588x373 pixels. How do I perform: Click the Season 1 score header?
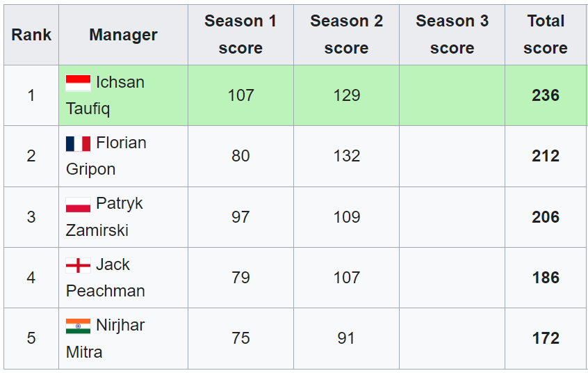coord(240,35)
